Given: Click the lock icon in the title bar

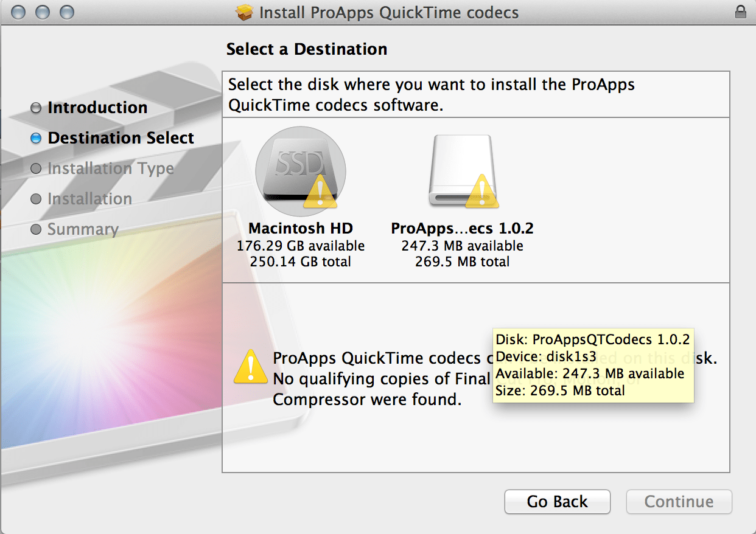Looking at the screenshot, I should pos(741,12).
